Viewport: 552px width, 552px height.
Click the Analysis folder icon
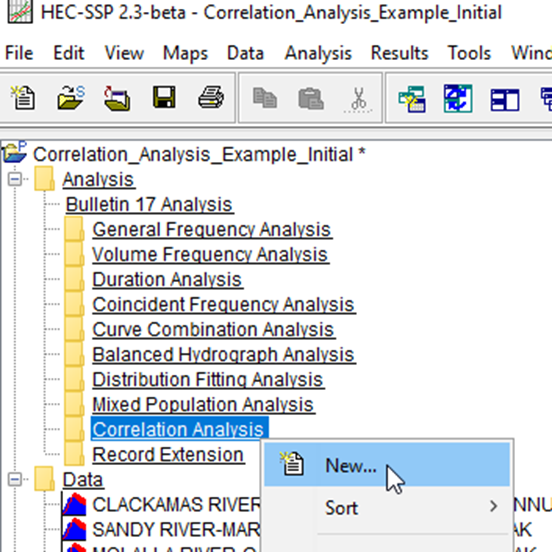pyautogui.click(x=44, y=178)
